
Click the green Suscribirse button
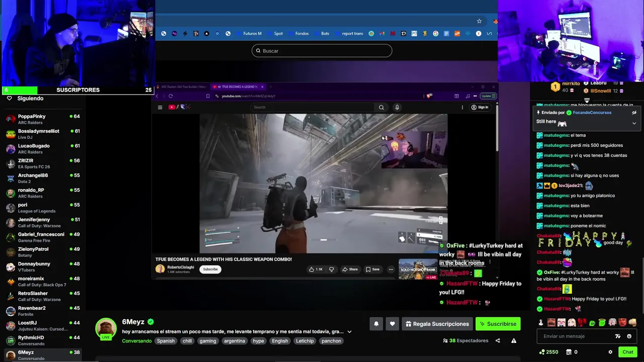pyautogui.click(x=498, y=324)
